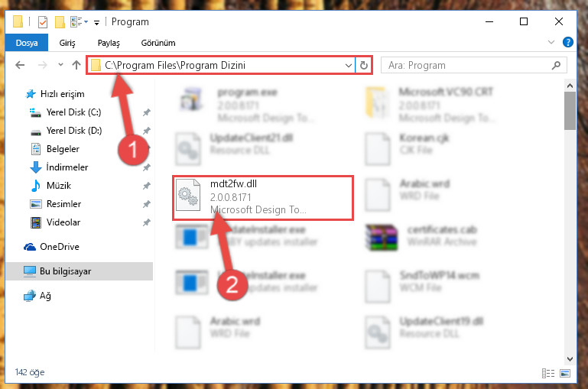
Task: Click the vertical scrollbar thumb
Action: pos(570,111)
